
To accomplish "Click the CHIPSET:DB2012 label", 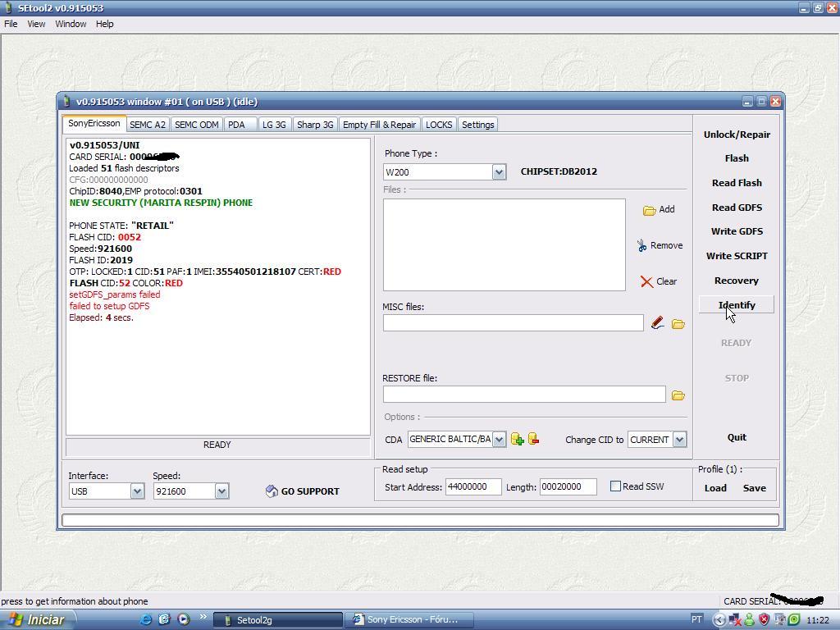I will click(x=559, y=172).
